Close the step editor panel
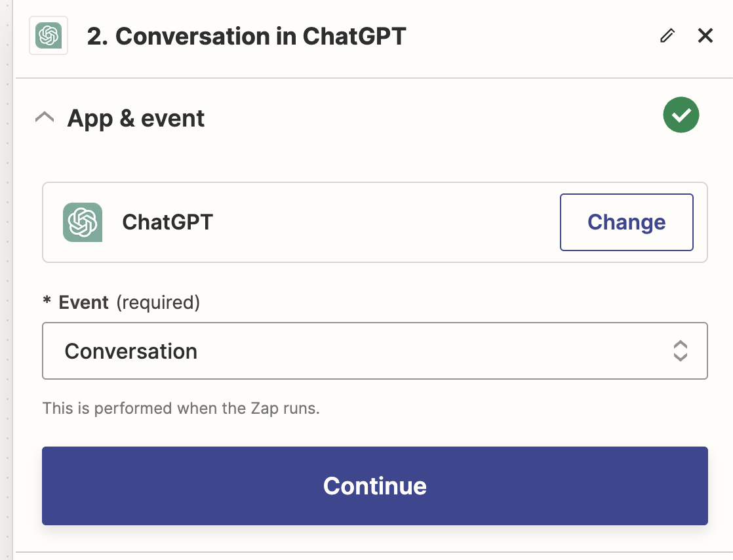733x560 pixels. pyautogui.click(x=705, y=35)
